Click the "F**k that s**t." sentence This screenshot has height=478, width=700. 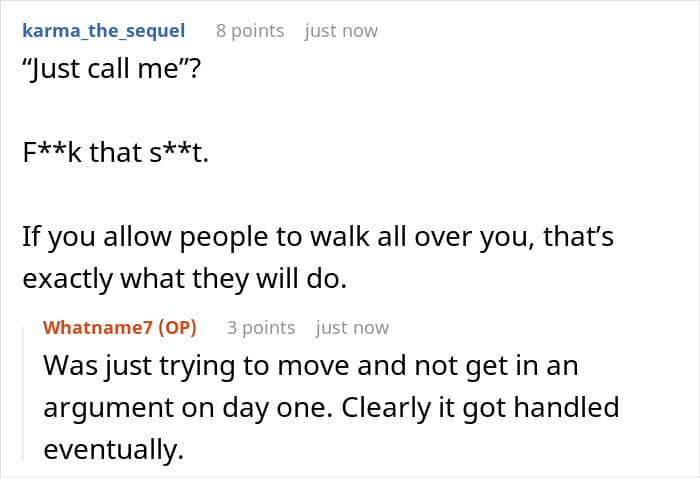[x=115, y=155]
